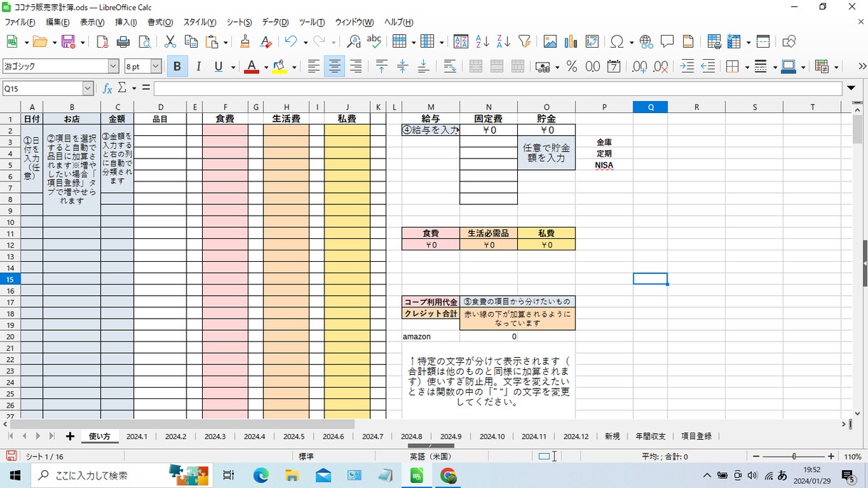Switch to the 項目登録 sheet tab
This screenshot has height=488, width=868.
click(x=696, y=436)
